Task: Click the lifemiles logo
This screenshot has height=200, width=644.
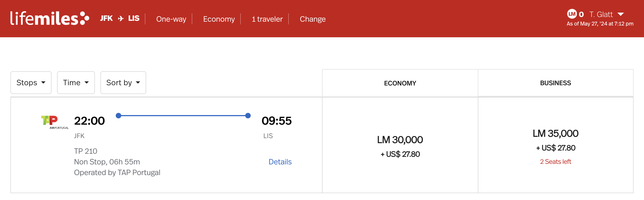Action: point(50,18)
